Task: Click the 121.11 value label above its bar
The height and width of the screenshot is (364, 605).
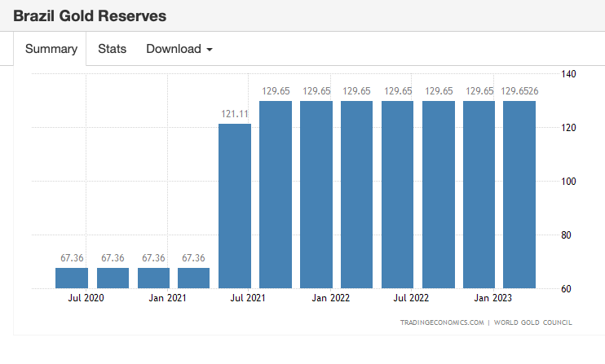Action: (234, 115)
